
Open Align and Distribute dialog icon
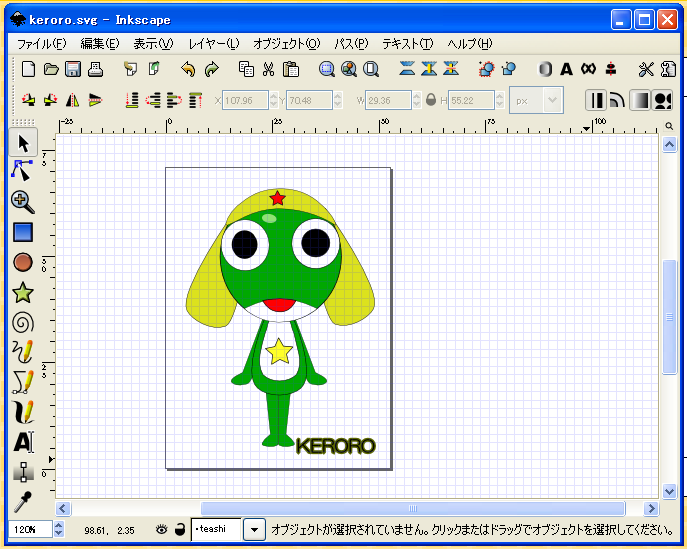(x=611, y=69)
